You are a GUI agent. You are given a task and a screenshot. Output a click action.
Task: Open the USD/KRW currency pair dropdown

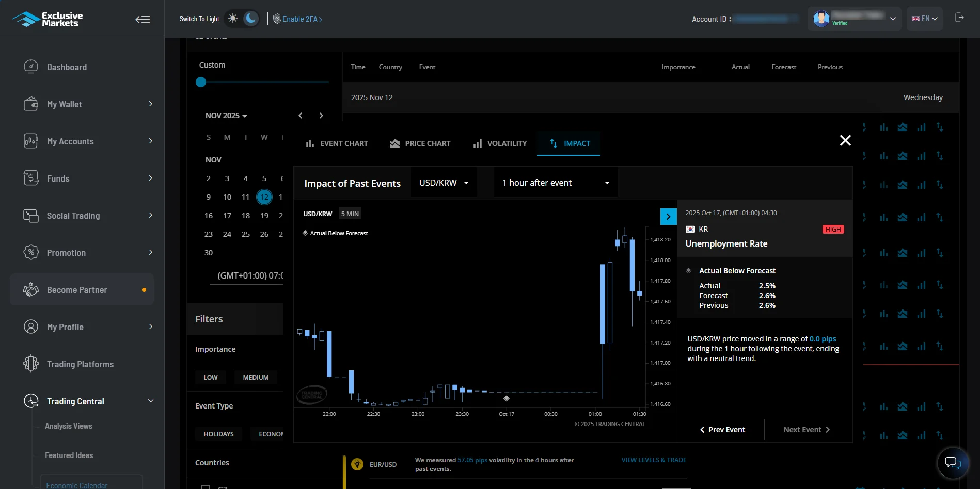444,182
